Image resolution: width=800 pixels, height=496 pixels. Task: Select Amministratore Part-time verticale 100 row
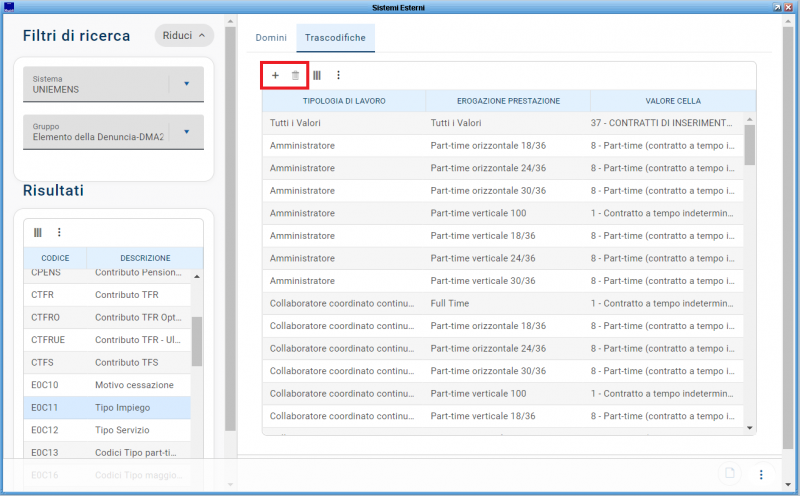pyautogui.click(x=503, y=213)
